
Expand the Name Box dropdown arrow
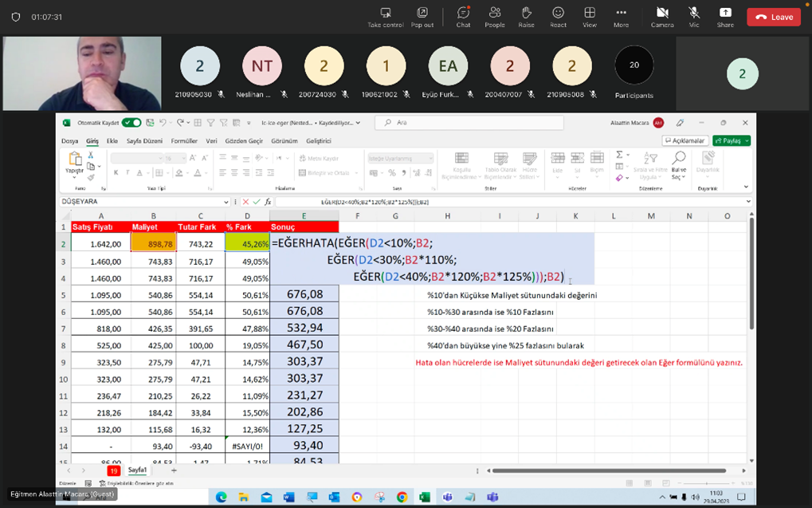pos(226,203)
